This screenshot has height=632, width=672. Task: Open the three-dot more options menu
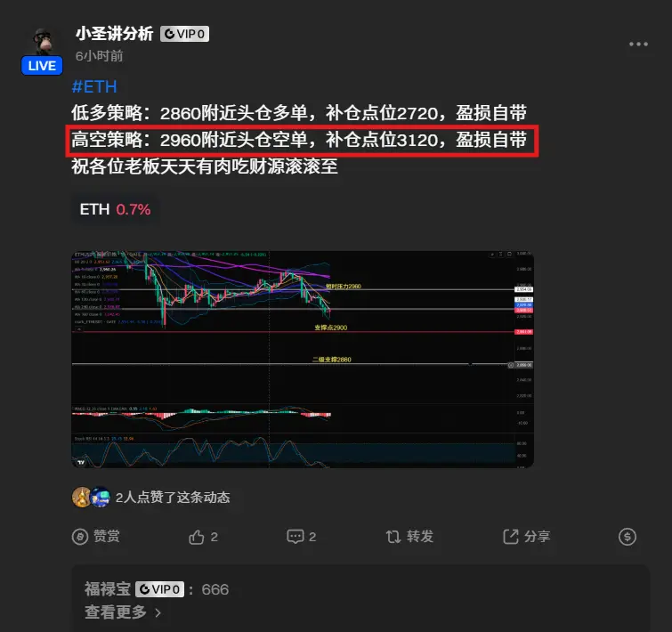pos(638,45)
